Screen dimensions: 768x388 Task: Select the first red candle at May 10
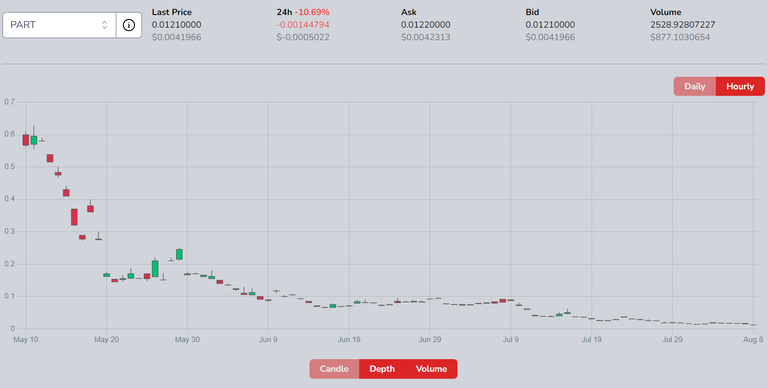(26, 140)
